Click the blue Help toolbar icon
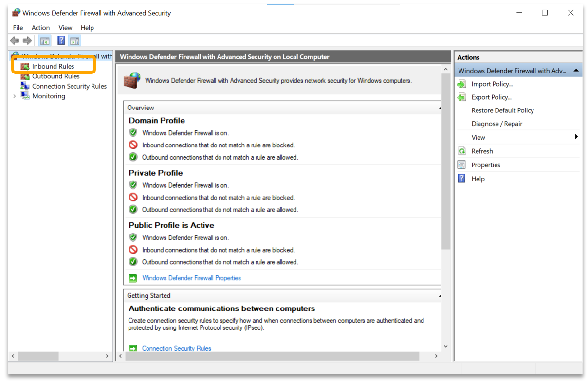This screenshot has height=381, width=588. [61, 41]
